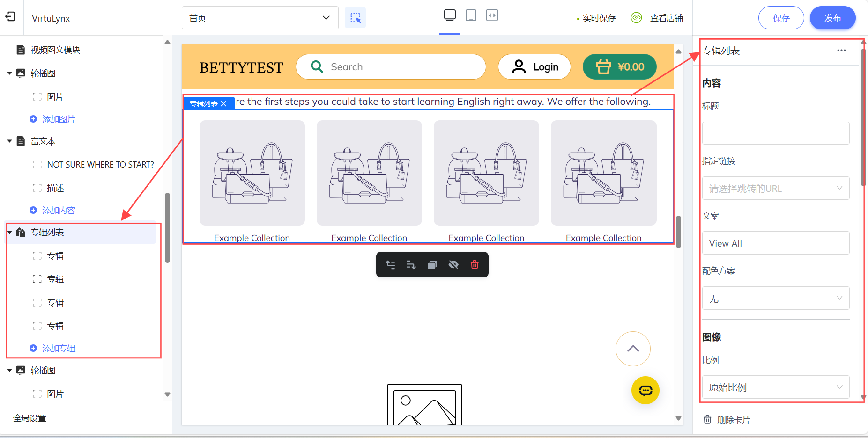
Task: Click the BETTYTEST store logo text
Action: [x=241, y=68]
